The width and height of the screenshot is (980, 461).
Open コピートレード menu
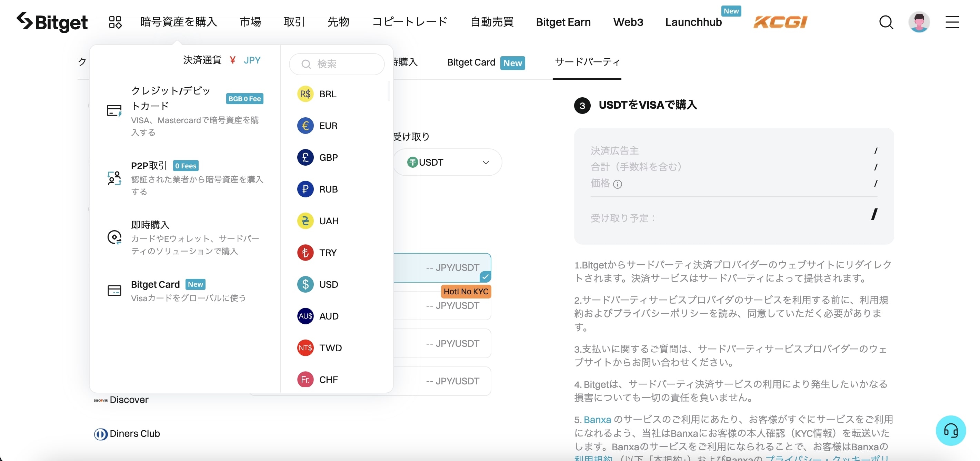coord(410,22)
